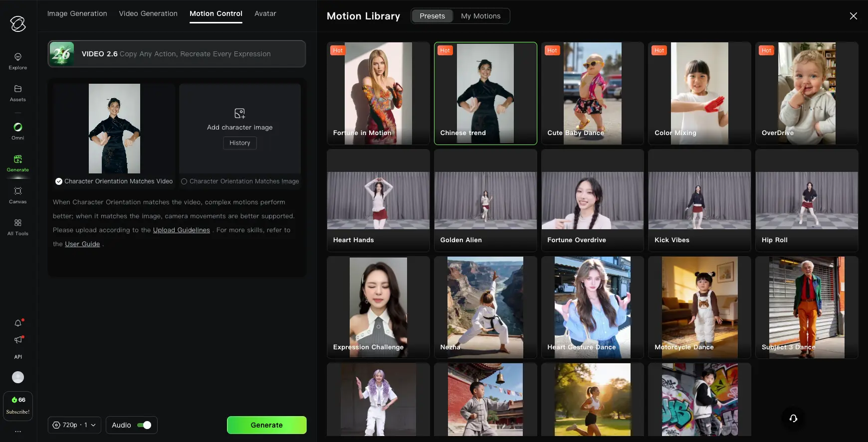Switch to My Motions tab
Image resolution: width=868 pixels, height=442 pixels.
[481, 16]
